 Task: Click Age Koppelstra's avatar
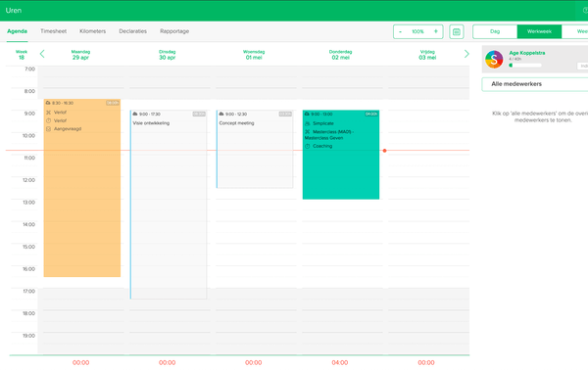coord(494,59)
